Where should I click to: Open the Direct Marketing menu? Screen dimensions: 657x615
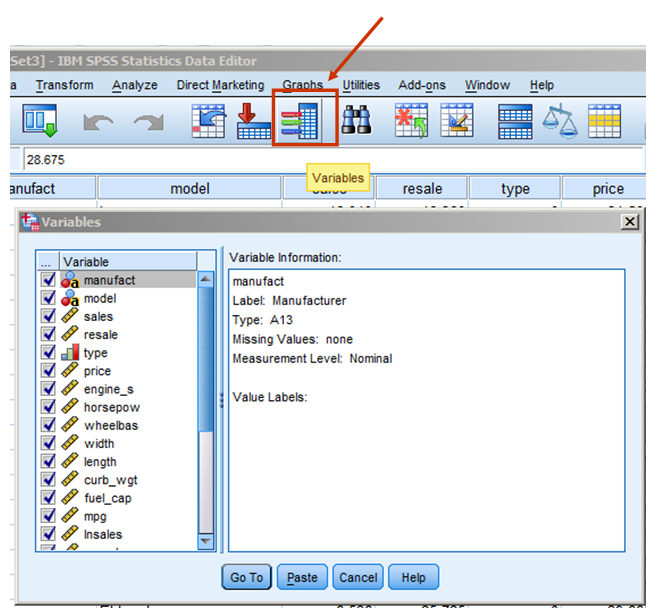(x=220, y=85)
